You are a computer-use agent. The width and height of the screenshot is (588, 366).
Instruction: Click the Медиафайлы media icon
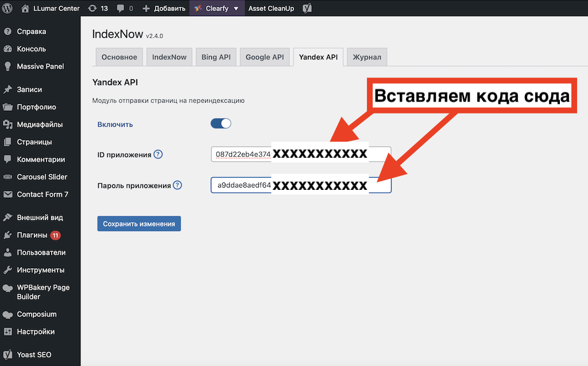pyautogui.click(x=7, y=124)
